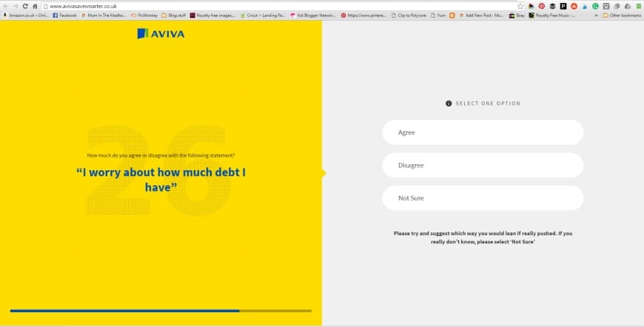The image size is (644, 327).
Task: Click the "How much do you agree or disagree" question text
Action: pos(161,155)
